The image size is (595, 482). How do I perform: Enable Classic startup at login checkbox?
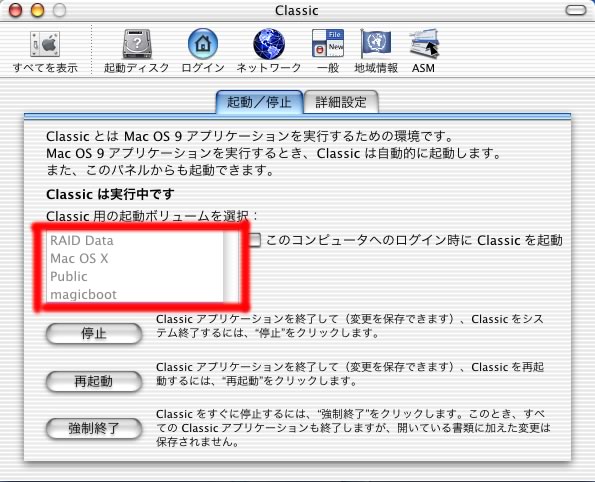click(x=255, y=240)
